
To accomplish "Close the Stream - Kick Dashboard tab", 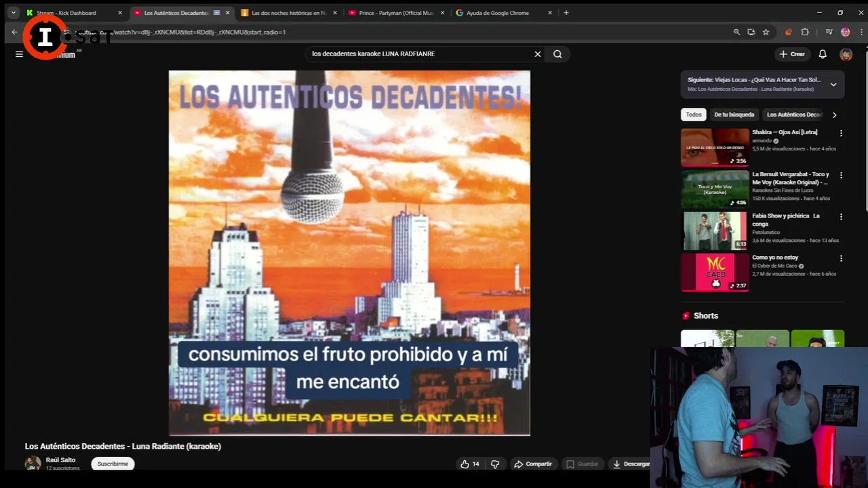I will pos(120,13).
